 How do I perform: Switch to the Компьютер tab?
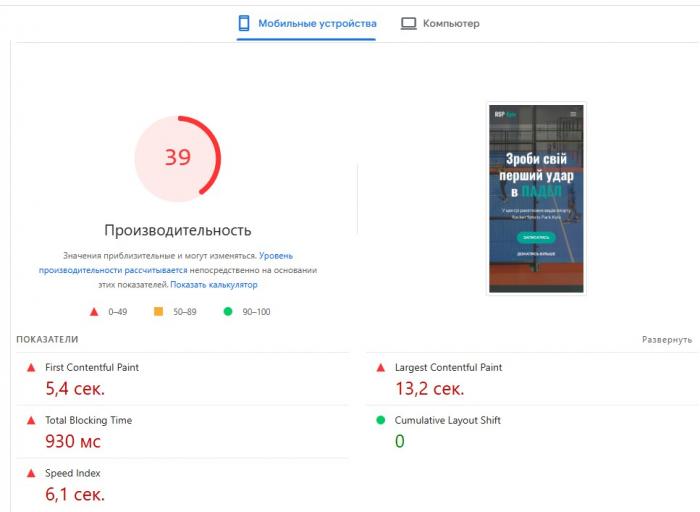440,23
